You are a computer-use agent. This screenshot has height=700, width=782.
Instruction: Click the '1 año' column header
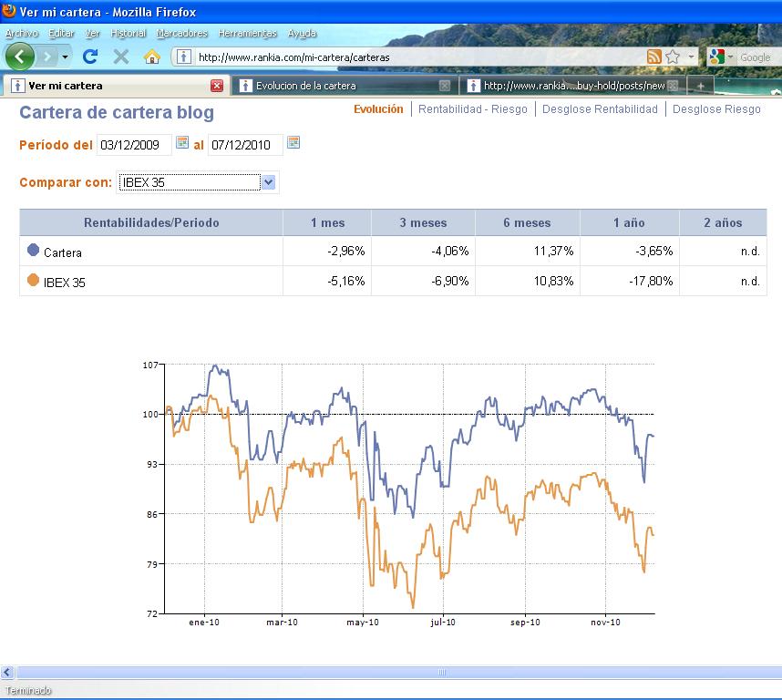[x=630, y=223]
